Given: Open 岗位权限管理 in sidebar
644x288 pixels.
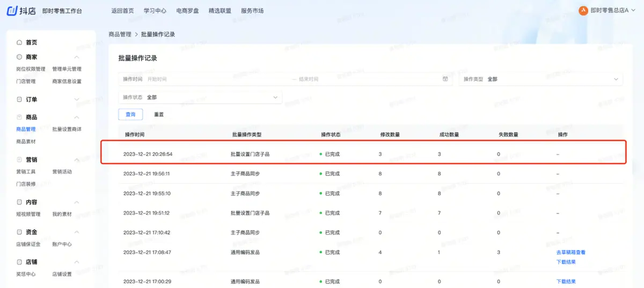Looking at the screenshot, I should (x=31, y=69).
